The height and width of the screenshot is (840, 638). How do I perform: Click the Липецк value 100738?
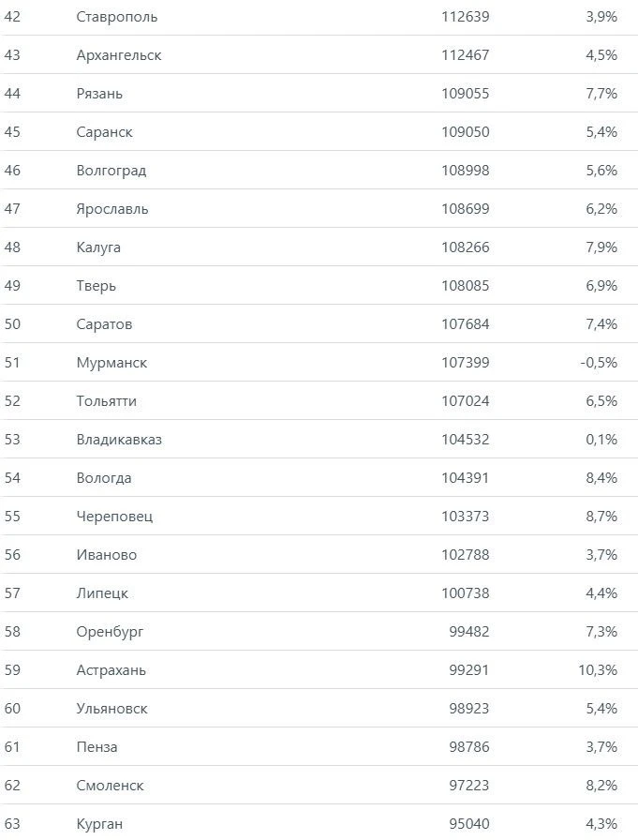click(465, 593)
